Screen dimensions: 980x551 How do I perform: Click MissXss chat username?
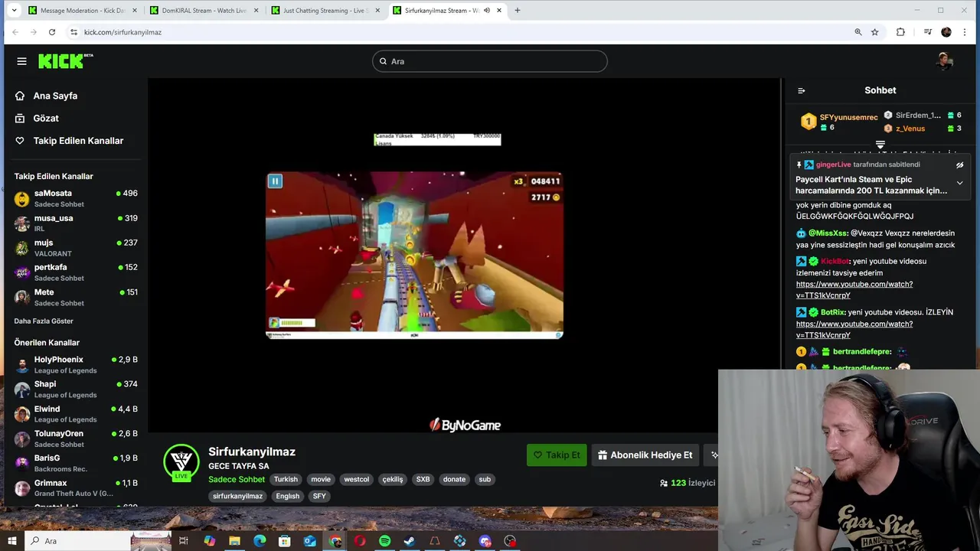[x=828, y=233]
